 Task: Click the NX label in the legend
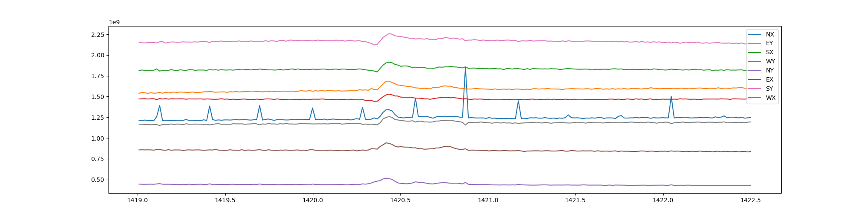(x=769, y=34)
